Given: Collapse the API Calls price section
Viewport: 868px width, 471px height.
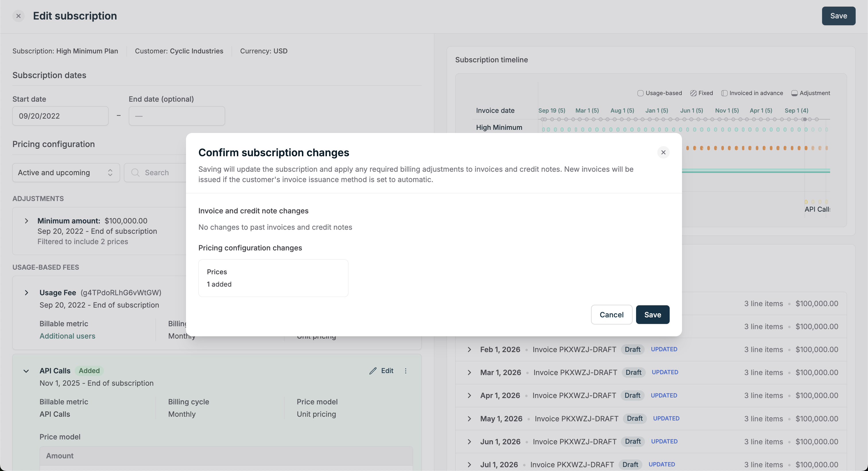Looking at the screenshot, I should point(26,371).
